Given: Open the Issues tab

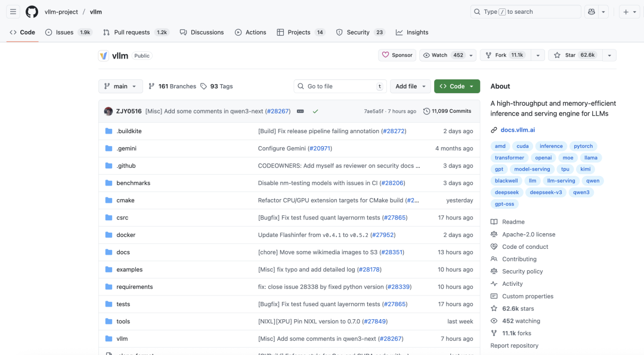Looking at the screenshot, I should [x=69, y=32].
